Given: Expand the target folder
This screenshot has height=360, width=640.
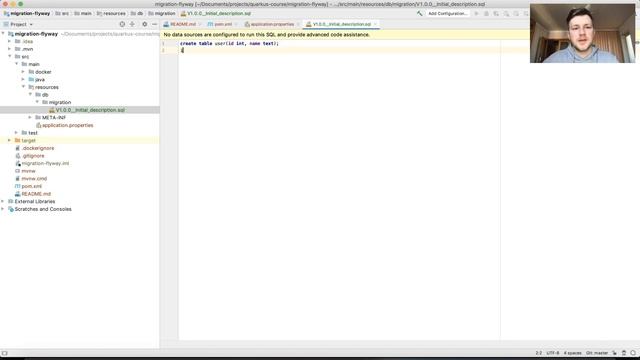Looking at the screenshot, I should pos(10,140).
